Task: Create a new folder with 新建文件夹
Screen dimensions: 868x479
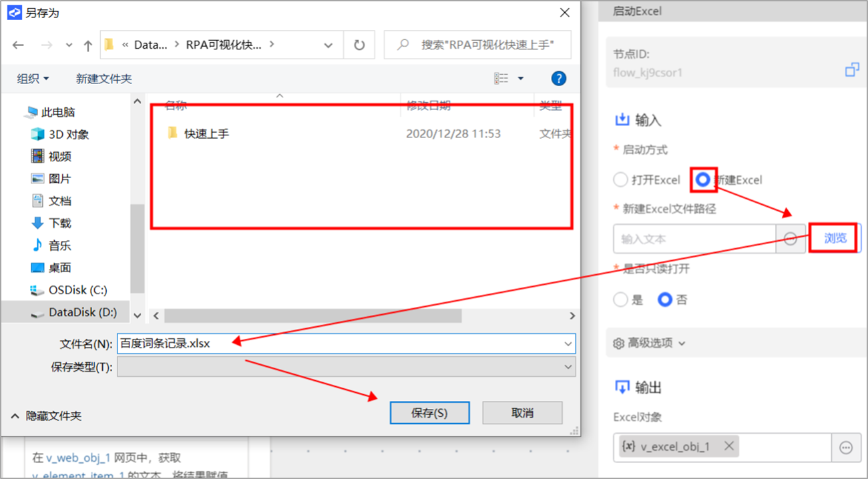Action: point(104,79)
